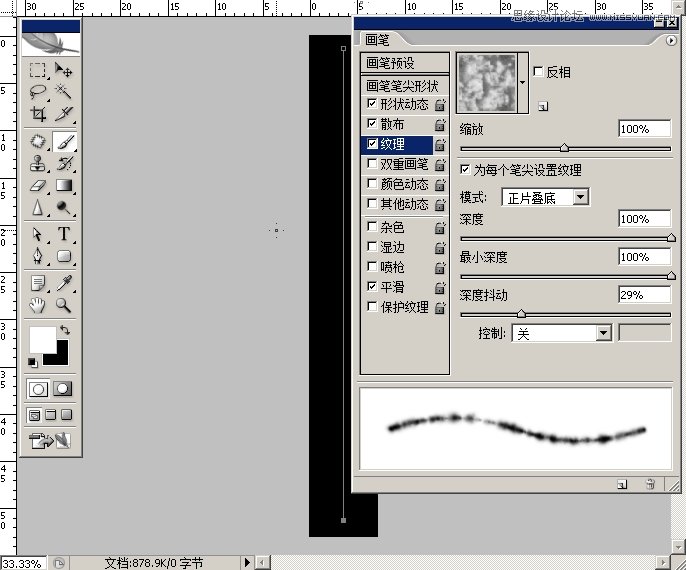Create new preset from current texture
This screenshot has height=570, width=686.
(542, 106)
